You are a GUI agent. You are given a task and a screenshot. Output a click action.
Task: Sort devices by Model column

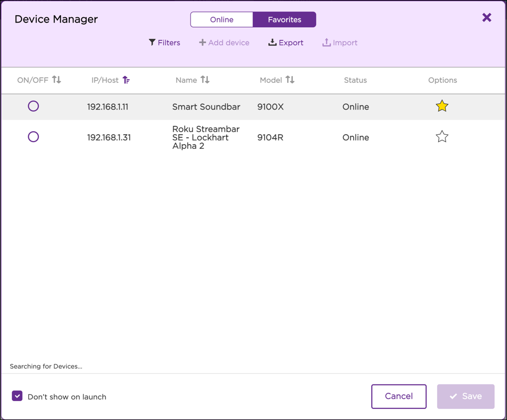pos(290,80)
